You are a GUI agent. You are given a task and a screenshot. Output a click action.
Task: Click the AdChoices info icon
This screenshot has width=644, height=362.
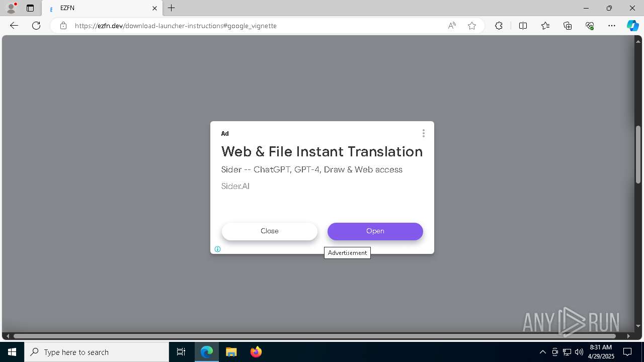click(x=218, y=249)
